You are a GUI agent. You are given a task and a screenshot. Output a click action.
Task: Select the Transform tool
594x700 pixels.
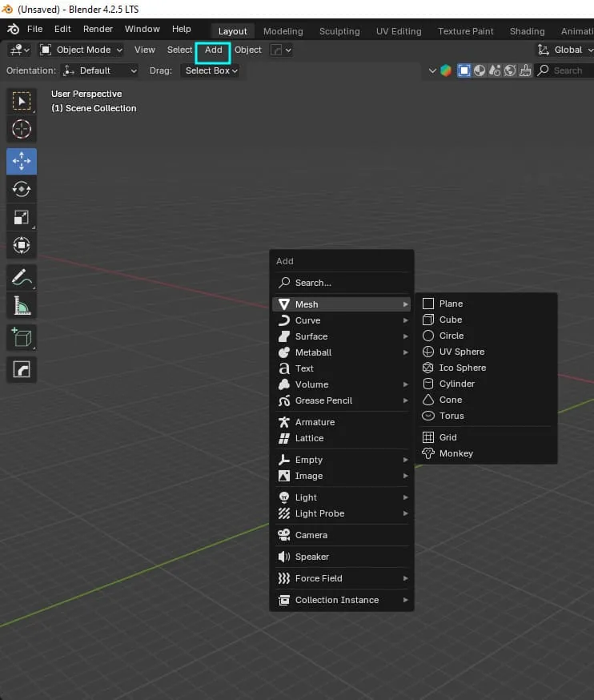point(22,245)
